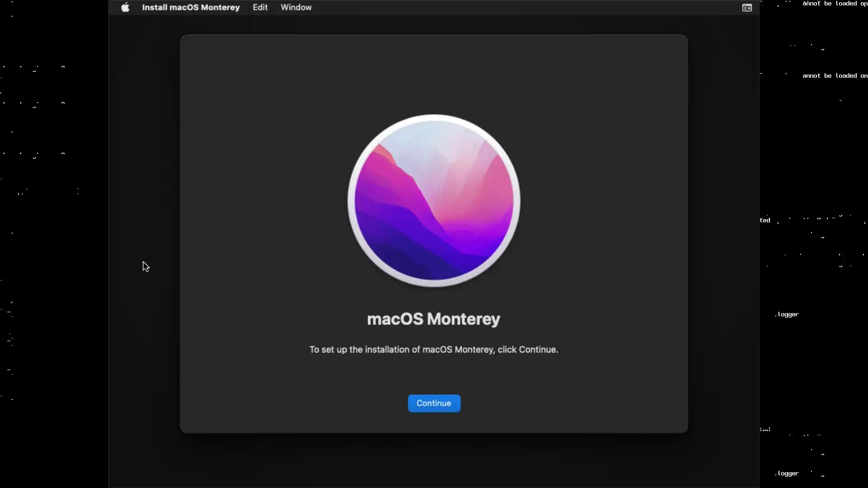This screenshot has height=488, width=868.
Task: Click empty installer panel above the logo
Action: (x=433, y=72)
